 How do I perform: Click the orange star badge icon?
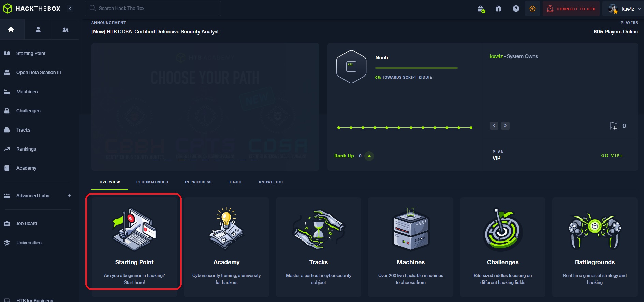click(x=532, y=9)
